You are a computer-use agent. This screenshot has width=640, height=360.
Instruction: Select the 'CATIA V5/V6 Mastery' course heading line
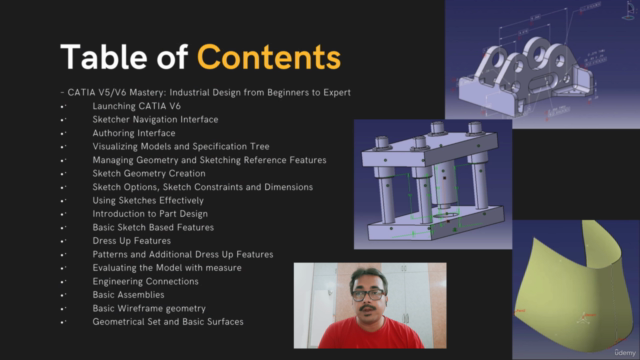206,93
